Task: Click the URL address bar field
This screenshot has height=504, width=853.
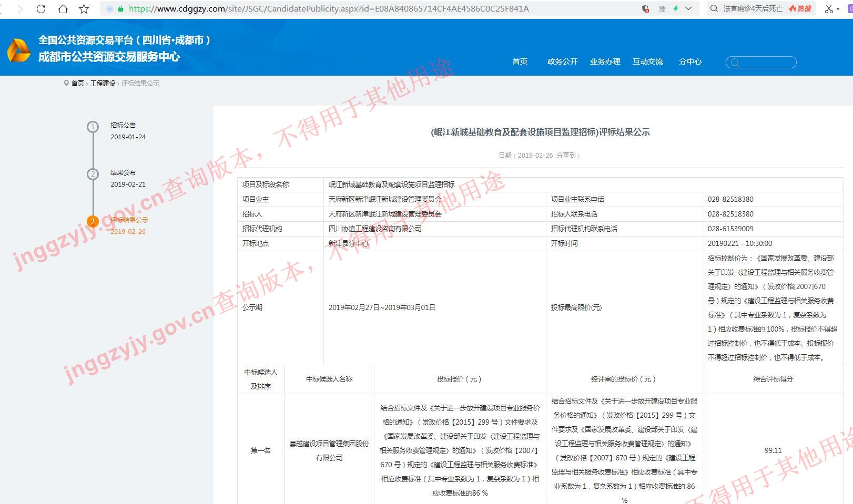Action: click(368, 9)
